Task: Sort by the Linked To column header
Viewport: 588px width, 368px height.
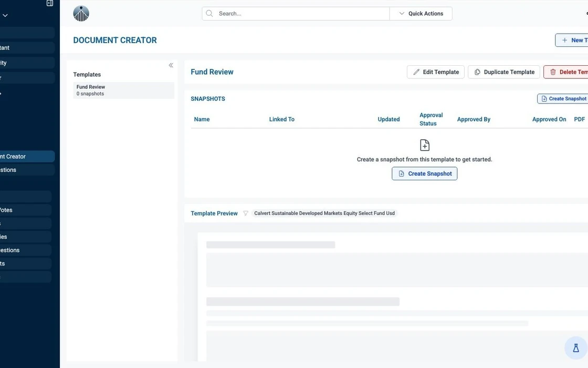Action: [281, 119]
